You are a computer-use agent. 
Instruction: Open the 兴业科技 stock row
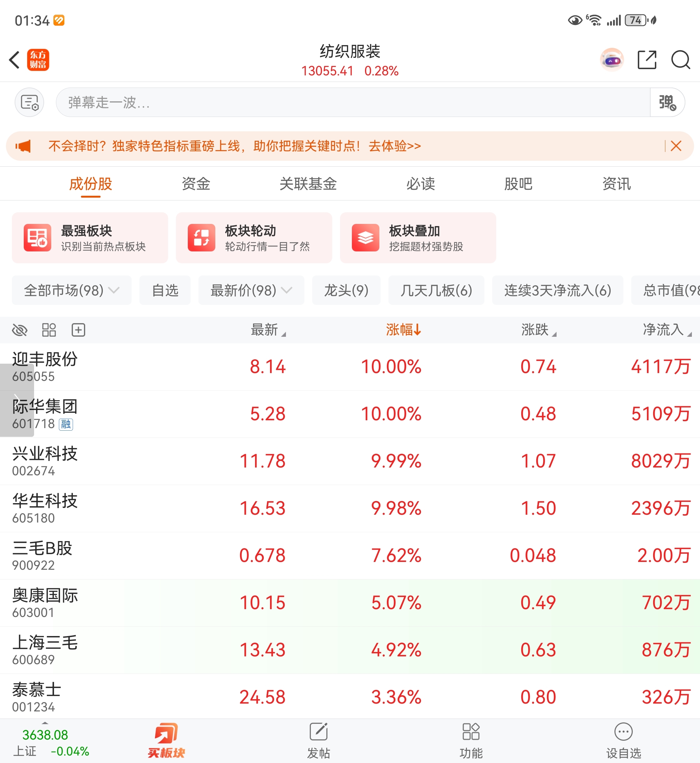(x=350, y=461)
